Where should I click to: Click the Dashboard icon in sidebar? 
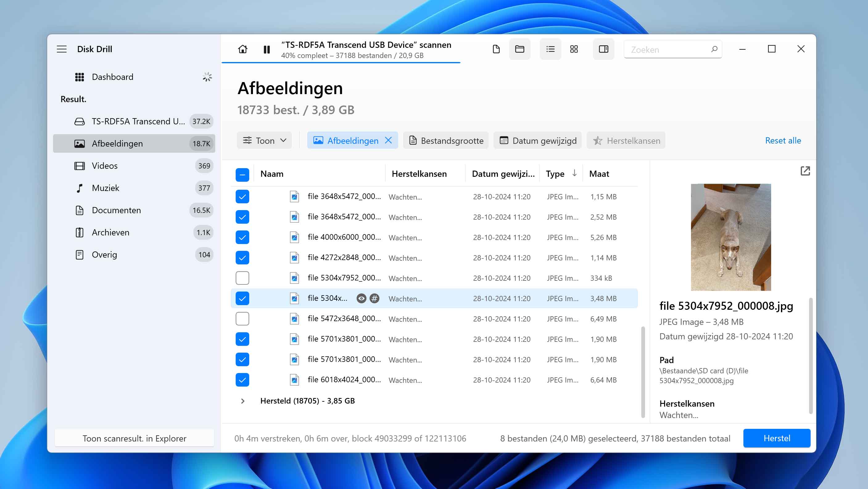pos(79,76)
